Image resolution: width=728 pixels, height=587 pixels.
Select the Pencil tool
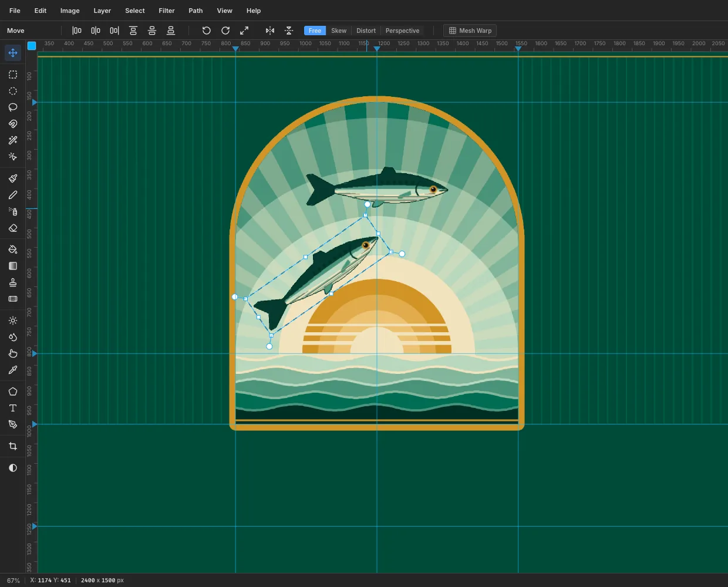pos(13,195)
